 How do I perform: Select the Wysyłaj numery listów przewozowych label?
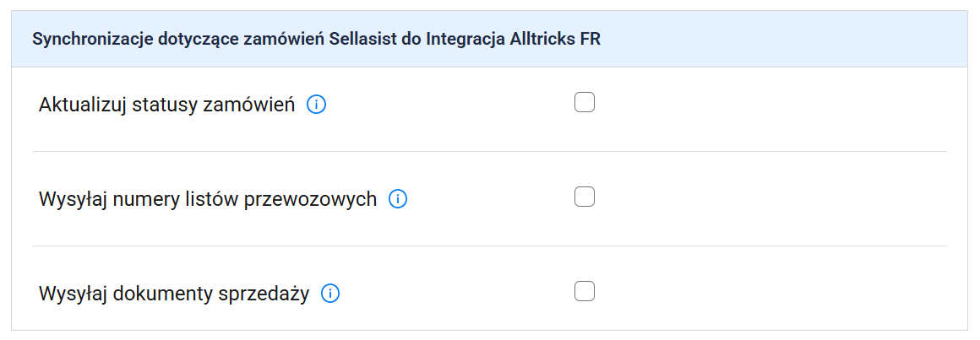click(208, 200)
